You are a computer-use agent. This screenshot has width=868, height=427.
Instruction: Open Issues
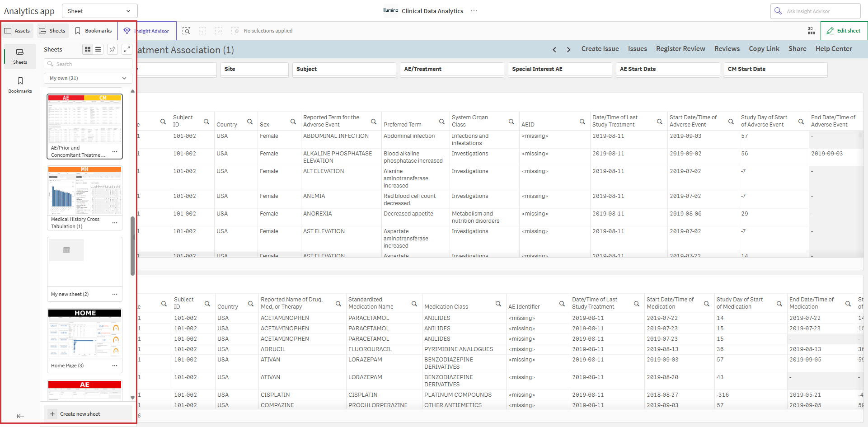click(x=638, y=49)
